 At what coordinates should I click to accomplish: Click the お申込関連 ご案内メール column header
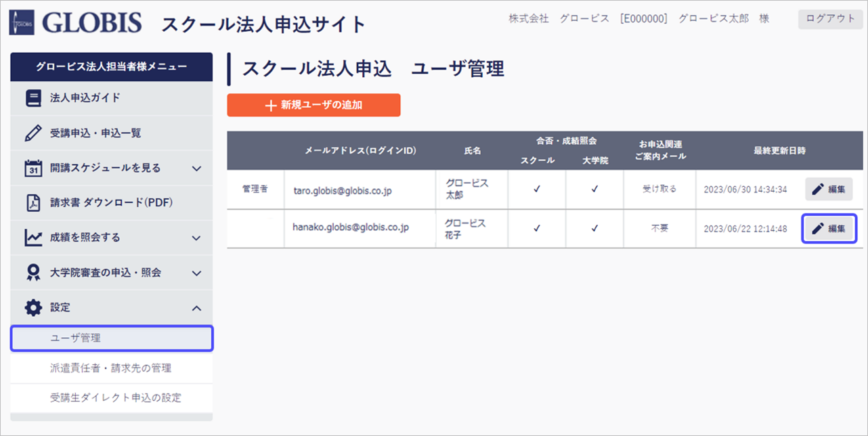tap(660, 150)
